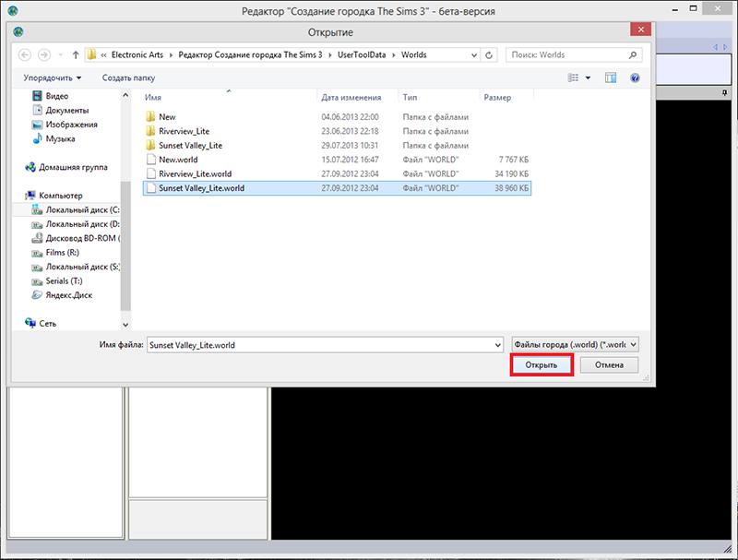
Task: Click the Создать папку toolbar button
Action: [x=128, y=78]
